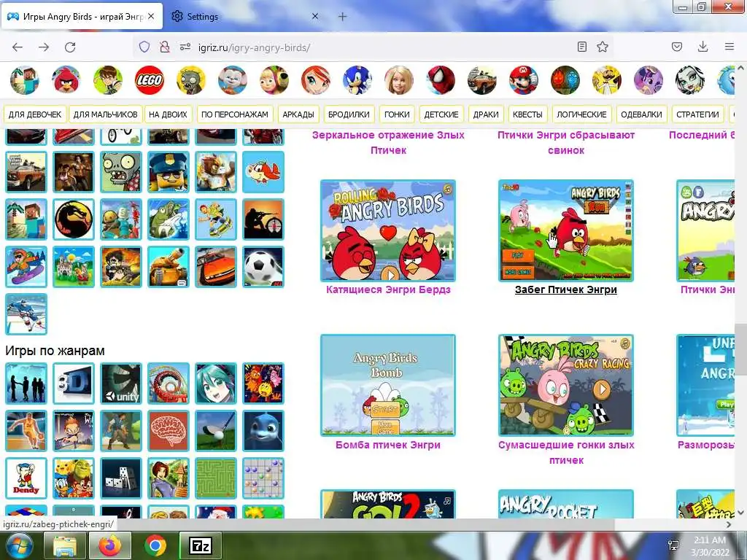The height and width of the screenshot is (560, 747).
Task: Open the Sonic character icon
Action: [x=357, y=80]
